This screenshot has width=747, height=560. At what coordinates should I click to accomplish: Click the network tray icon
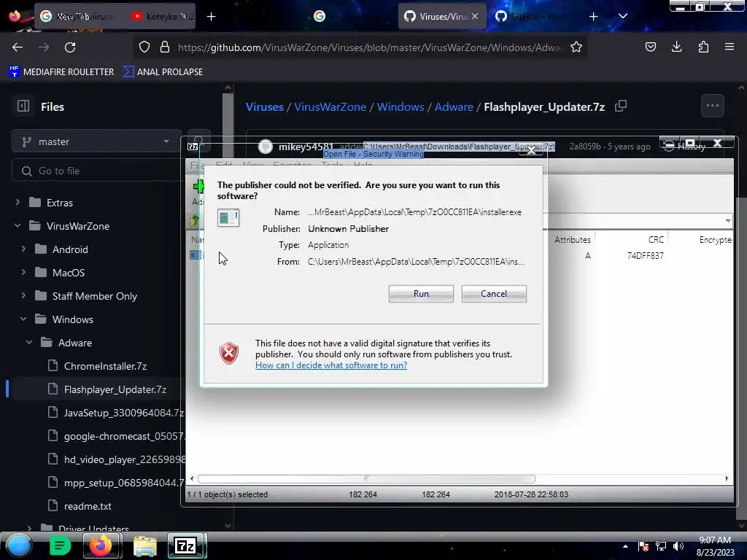tap(661, 546)
